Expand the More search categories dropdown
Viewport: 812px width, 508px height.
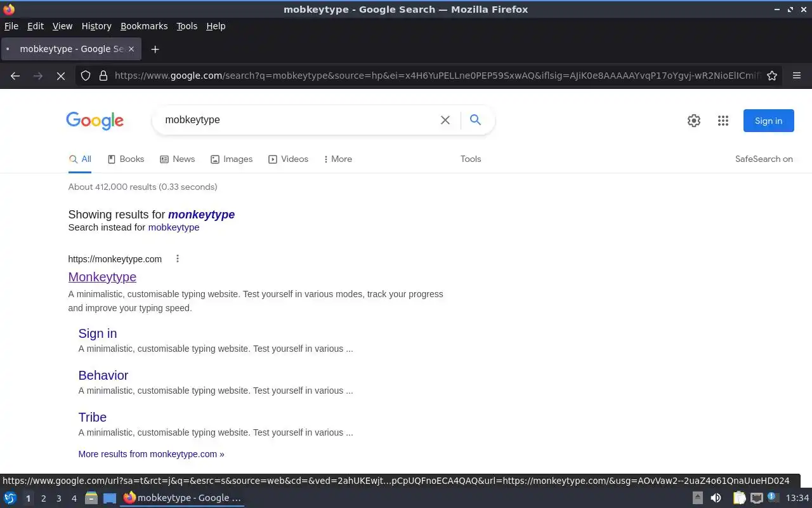337,159
